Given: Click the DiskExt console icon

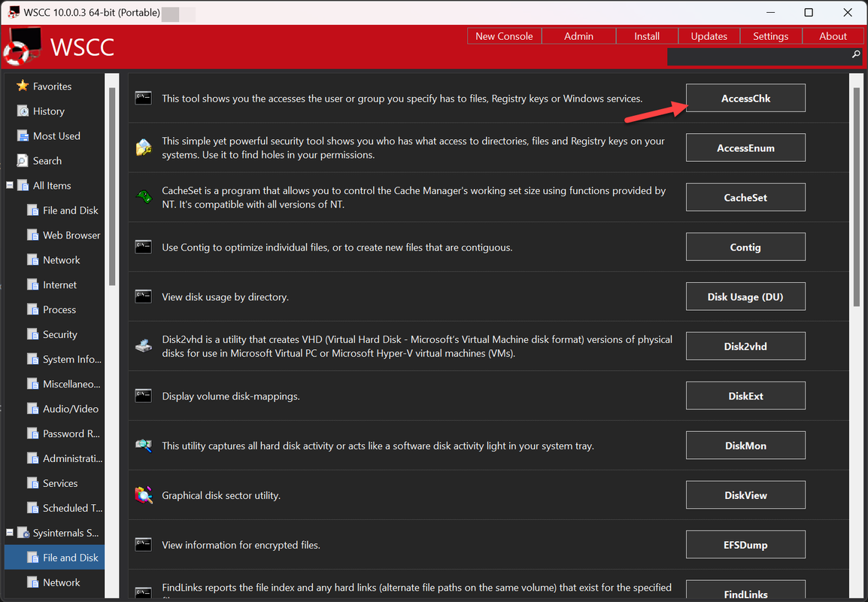Looking at the screenshot, I should 144,396.
